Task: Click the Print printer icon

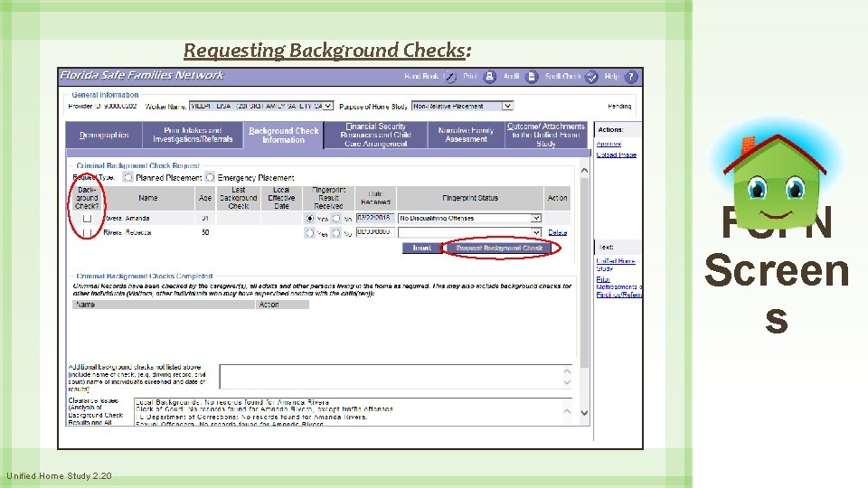Action: [x=489, y=77]
